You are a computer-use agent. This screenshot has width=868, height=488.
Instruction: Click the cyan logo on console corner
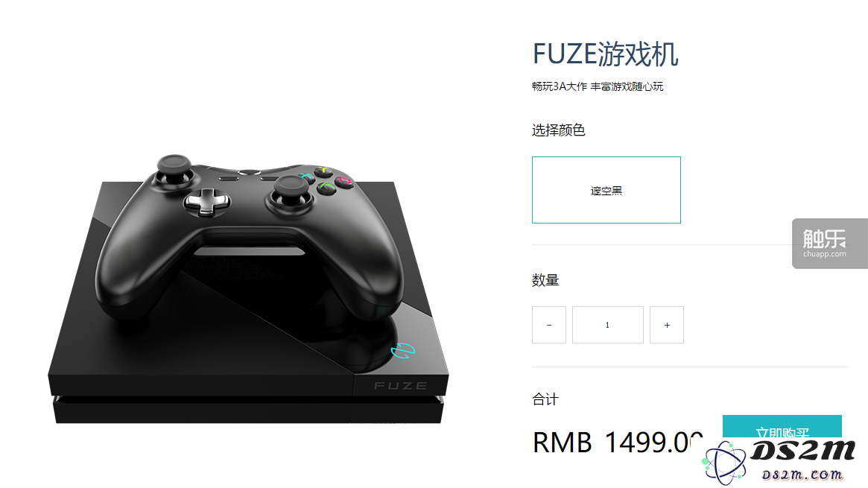[403, 350]
